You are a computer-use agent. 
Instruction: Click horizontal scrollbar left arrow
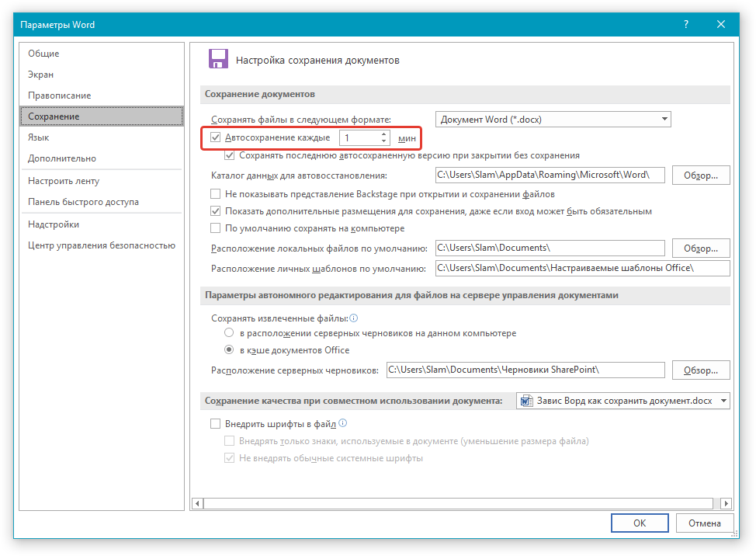197,503
